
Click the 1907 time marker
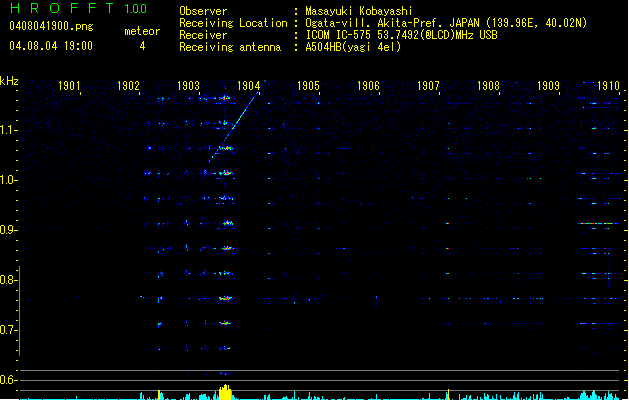coord(428,86)
